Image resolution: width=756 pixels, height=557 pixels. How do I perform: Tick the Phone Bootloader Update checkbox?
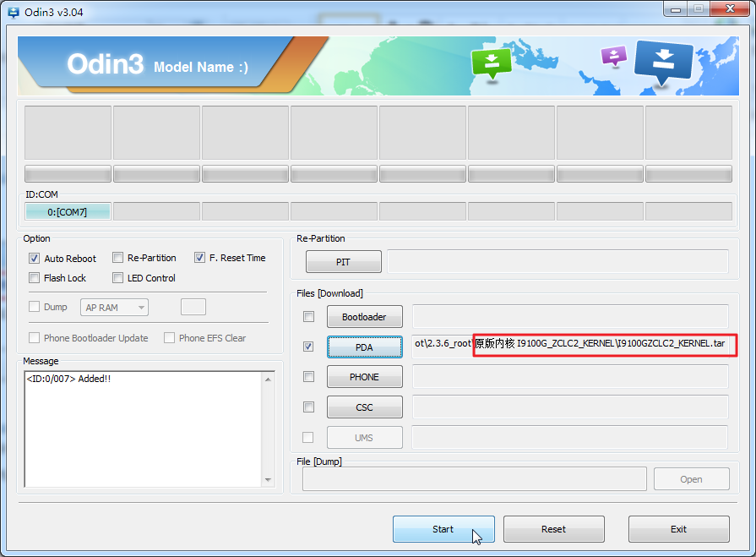click(35, 337)
